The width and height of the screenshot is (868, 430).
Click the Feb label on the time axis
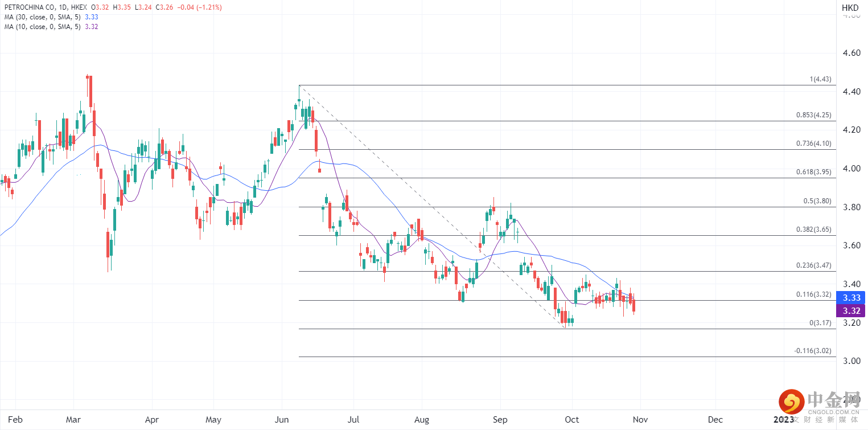pyautogui.click(x=16, y=420)
